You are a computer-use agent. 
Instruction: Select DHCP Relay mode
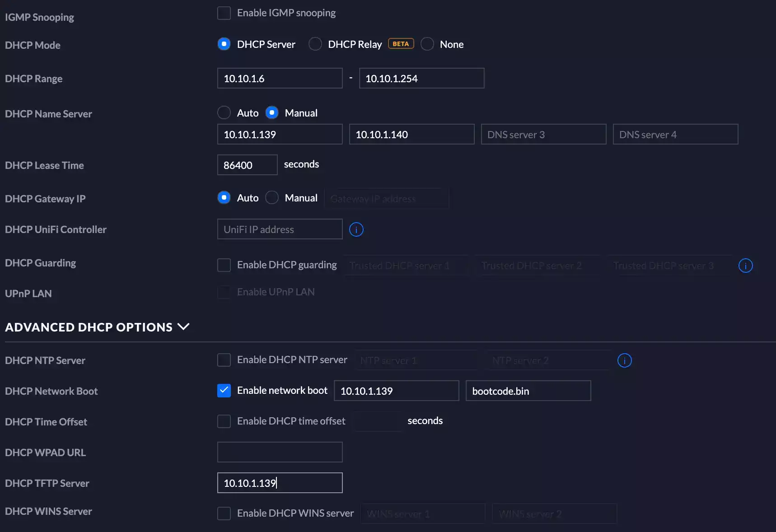pos(315,44)
